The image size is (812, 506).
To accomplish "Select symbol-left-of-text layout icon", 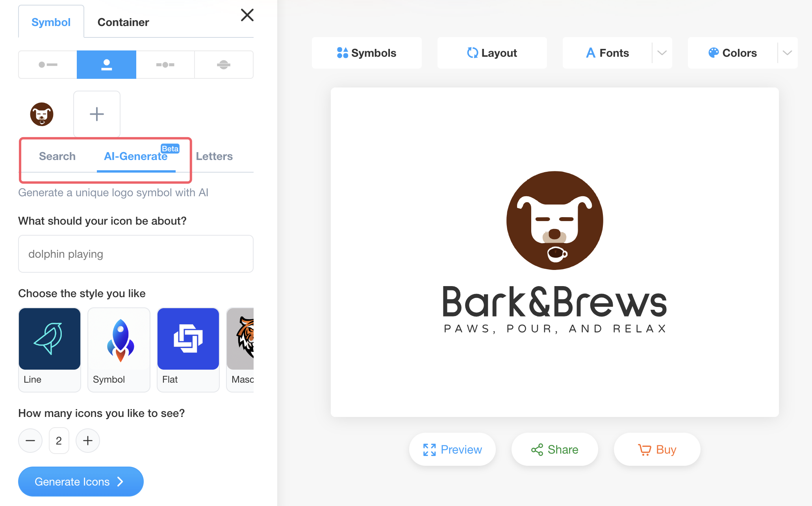I will 48,65.
